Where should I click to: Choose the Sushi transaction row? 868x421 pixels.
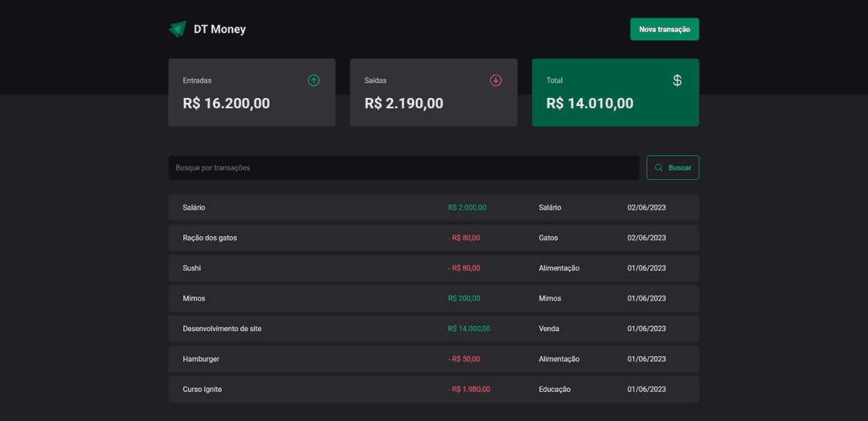pyautogui.click(x=433, y=268)
